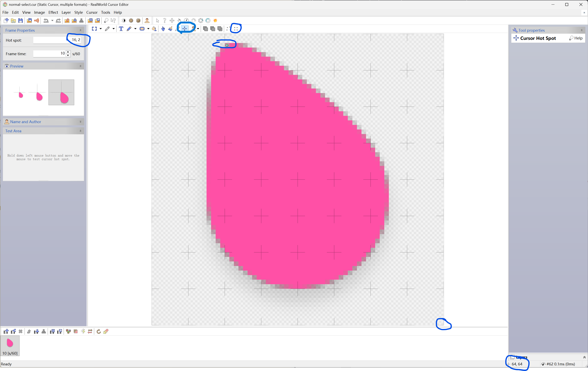Increase Frame time with up stepper
Screen dimensions: 588x371
point(68,52)
